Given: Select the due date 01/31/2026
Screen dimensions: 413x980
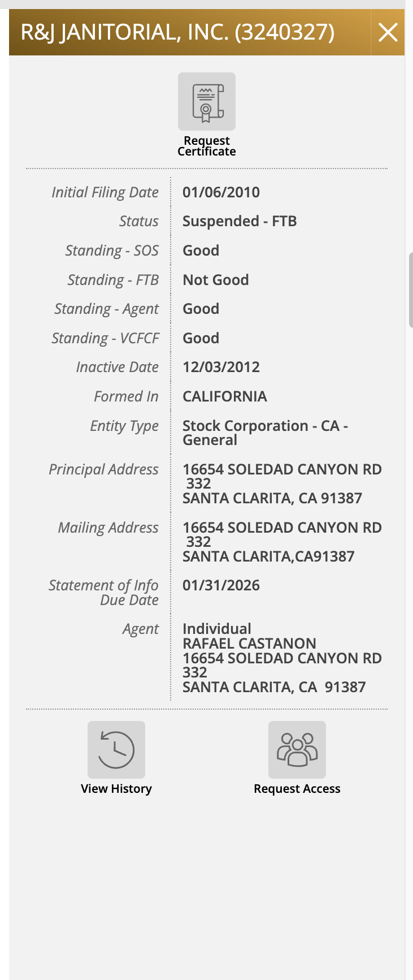Looking at the screenshot, I should 221,585.
